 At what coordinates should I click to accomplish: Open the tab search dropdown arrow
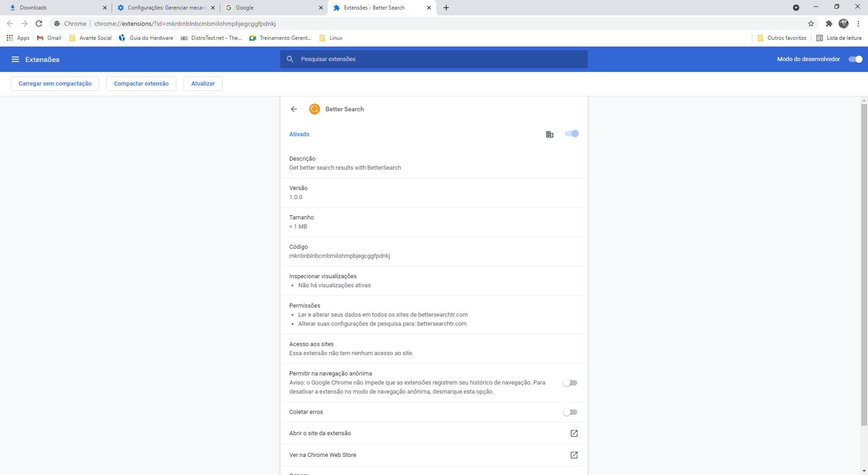coord(796,8)
